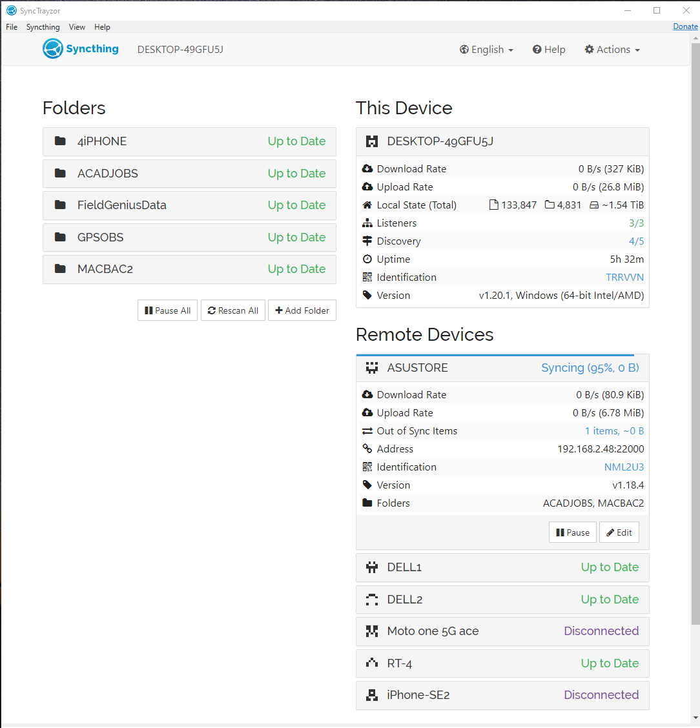Open the English language dropdown
The image size is (700, 728).
tap(486, 49)
